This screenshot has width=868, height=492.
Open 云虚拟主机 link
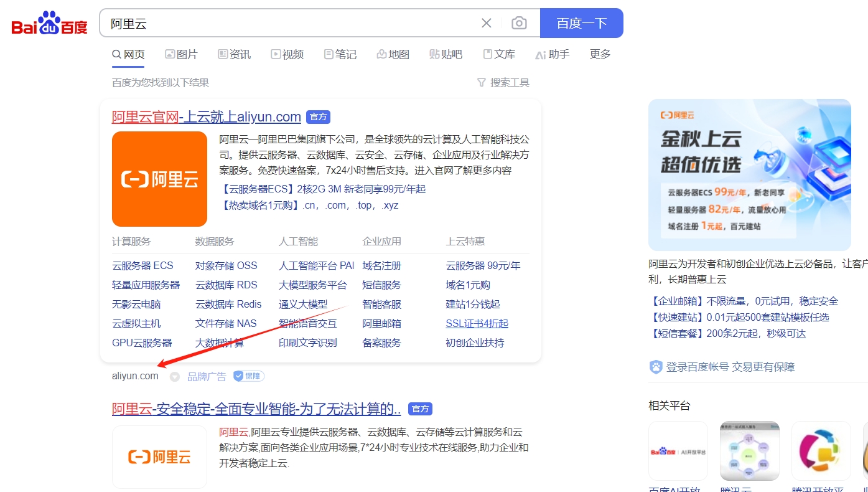(x=136, y=323)
